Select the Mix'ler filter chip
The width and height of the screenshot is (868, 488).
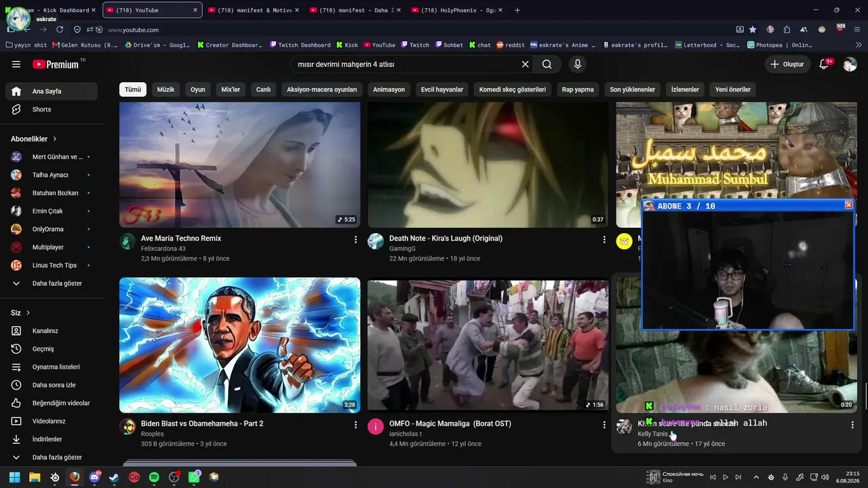231,89
